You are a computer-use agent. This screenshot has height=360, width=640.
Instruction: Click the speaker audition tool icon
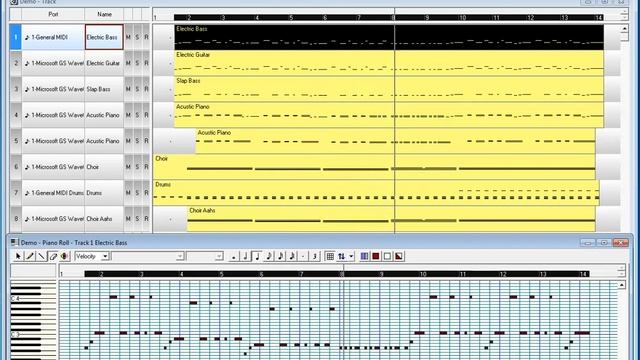click(x=64, y=256)
